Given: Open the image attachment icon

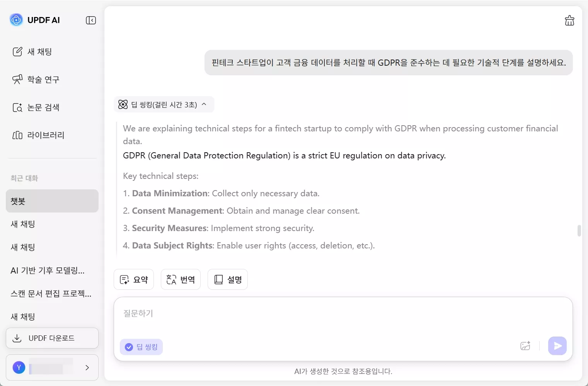Looking at the screenshot, I should coord(525,346).
